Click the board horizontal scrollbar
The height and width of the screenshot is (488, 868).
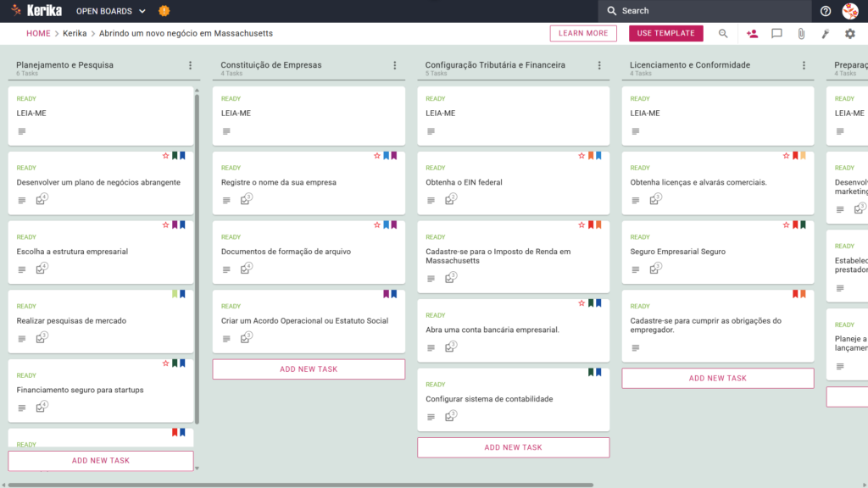301,485
